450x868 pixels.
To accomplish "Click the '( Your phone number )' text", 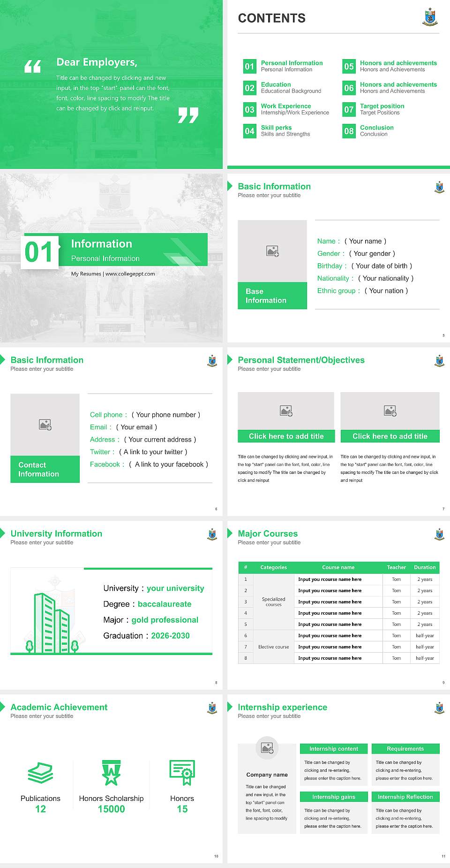I will [166, 415].
